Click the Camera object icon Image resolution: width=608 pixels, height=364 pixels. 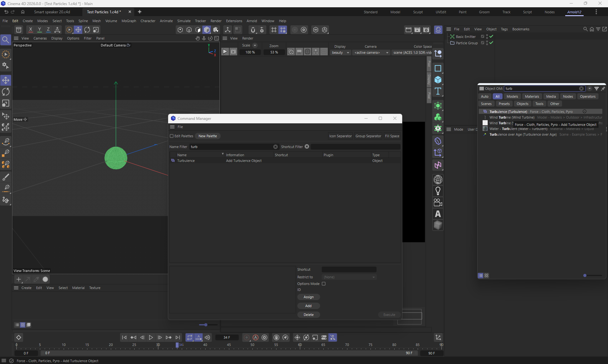point(438,202)
